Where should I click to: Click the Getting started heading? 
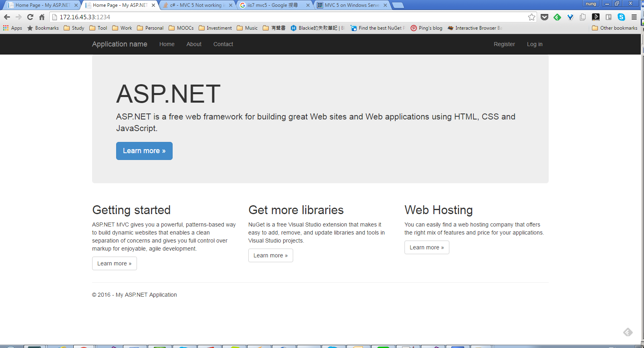point(131,210)
